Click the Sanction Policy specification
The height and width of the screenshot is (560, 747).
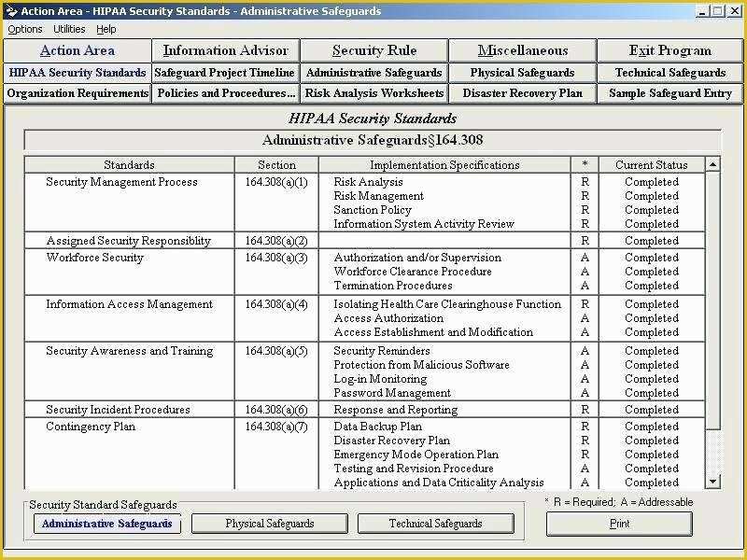372,210
